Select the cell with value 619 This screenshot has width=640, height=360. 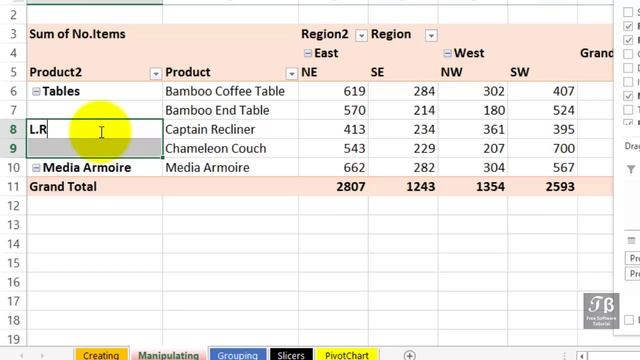coord(333,91)
